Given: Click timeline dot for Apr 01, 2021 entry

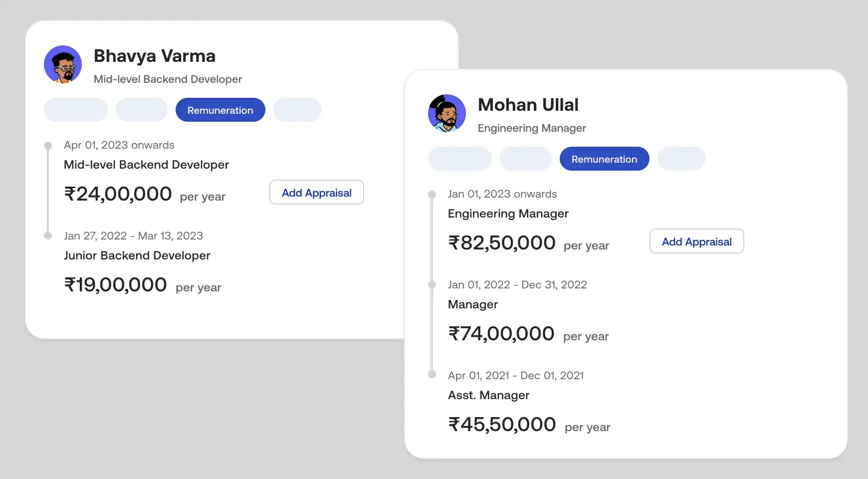Looking at the screenshot, I should point(432,374).
